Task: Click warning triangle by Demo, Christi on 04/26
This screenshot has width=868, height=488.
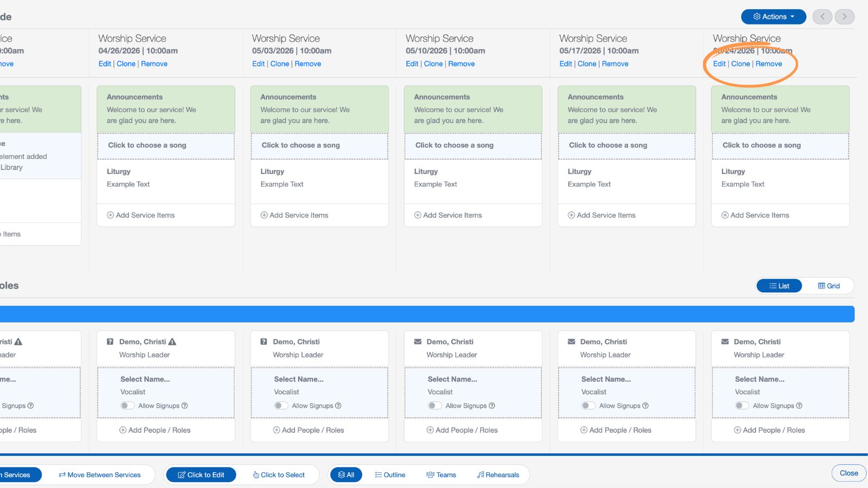Action: point(173,342)
